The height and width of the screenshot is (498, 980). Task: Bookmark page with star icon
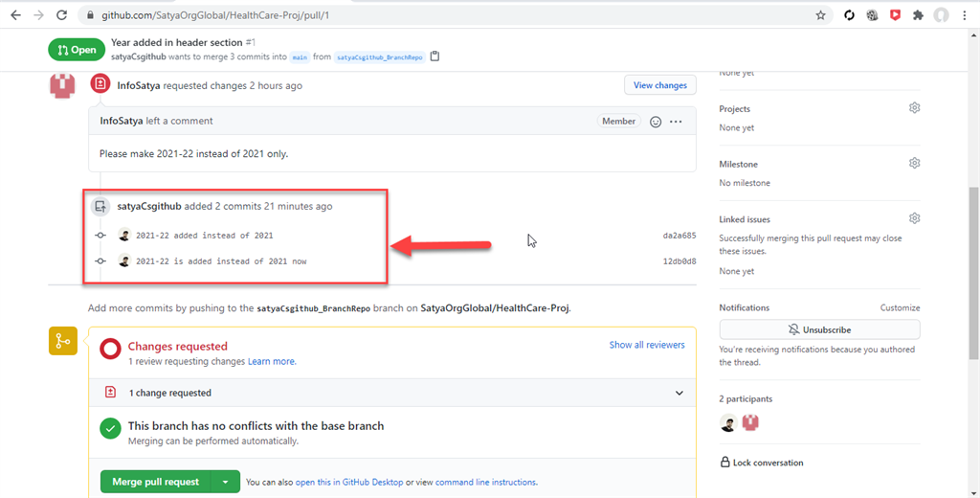coord(820,15)
